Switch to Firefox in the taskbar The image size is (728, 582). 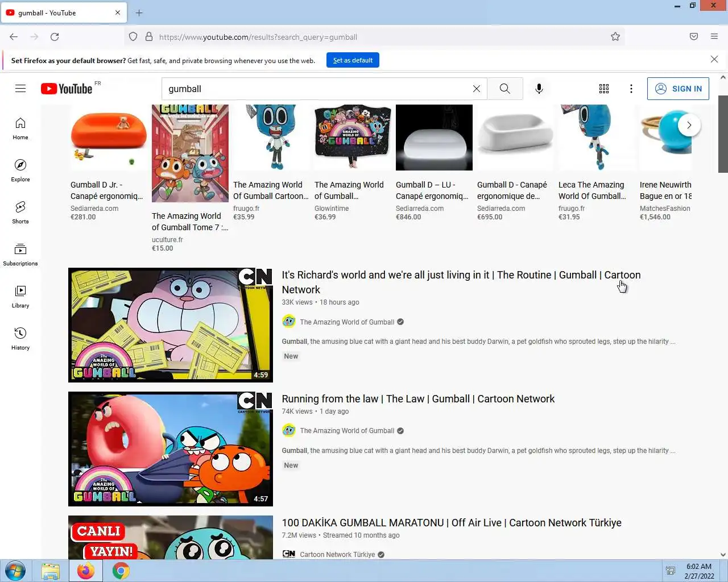pos(86,571)
